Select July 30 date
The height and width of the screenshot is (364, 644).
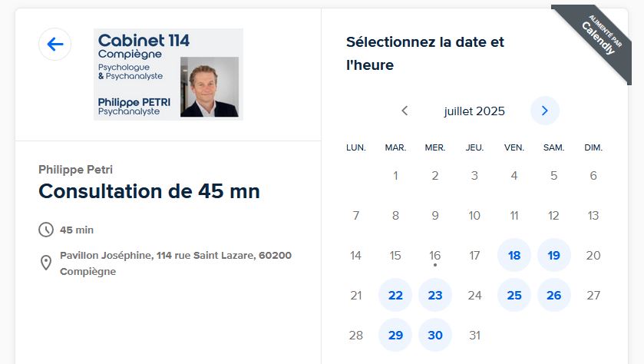[x=435, y=335]
